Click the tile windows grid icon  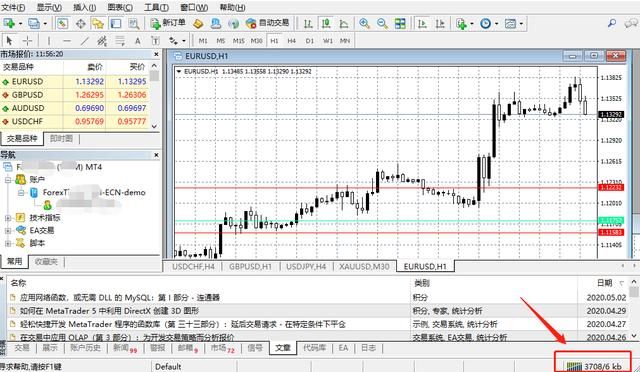400,23
